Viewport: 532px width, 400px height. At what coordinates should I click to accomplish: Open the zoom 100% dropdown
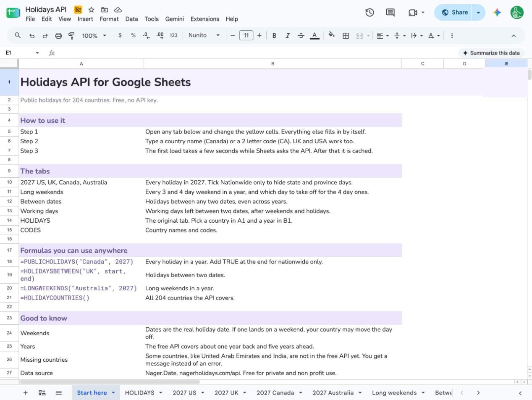[x=94, y=36]
